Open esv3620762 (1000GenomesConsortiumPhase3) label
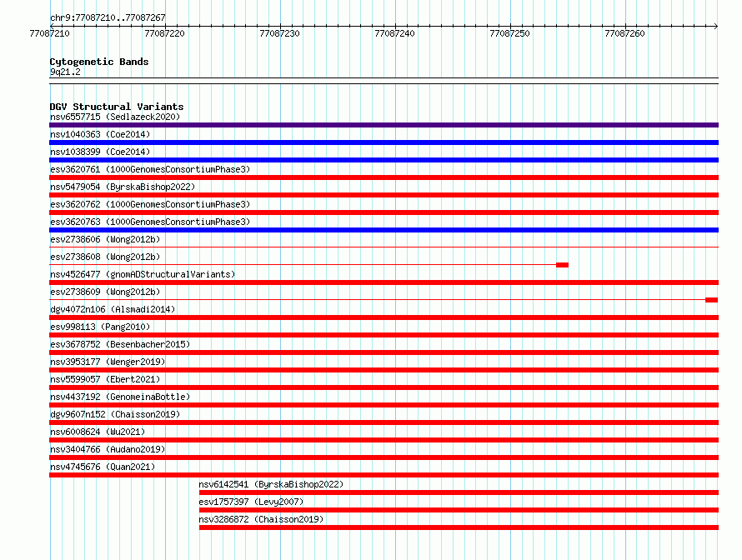 pos(150,204)
